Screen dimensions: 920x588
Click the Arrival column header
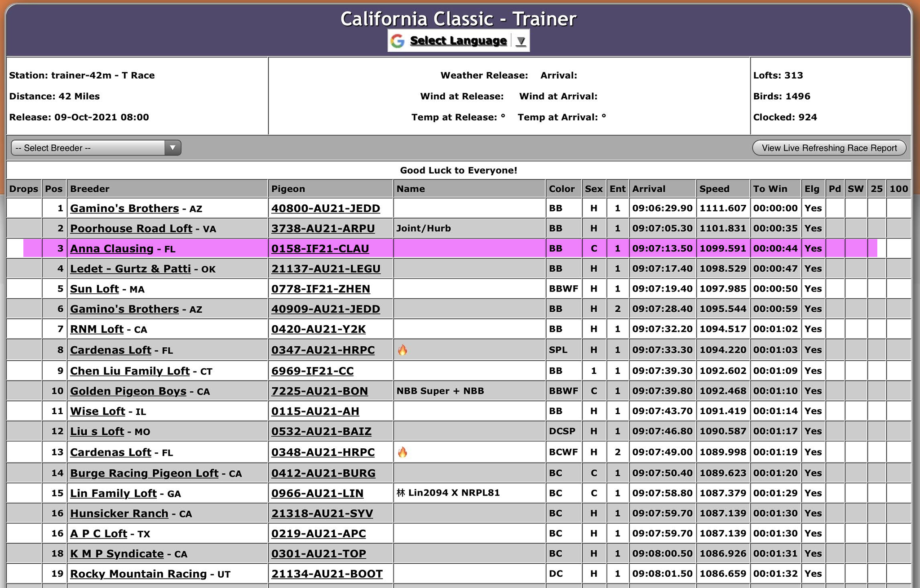coord(649,189)
